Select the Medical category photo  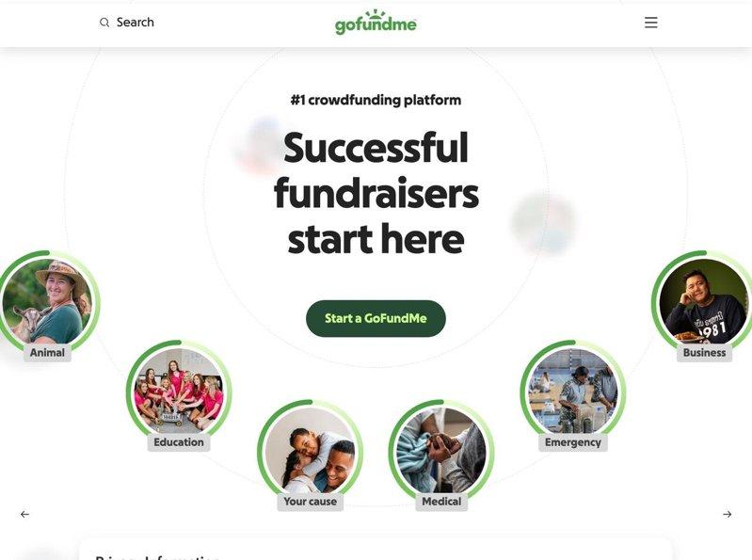coord(441,451)
